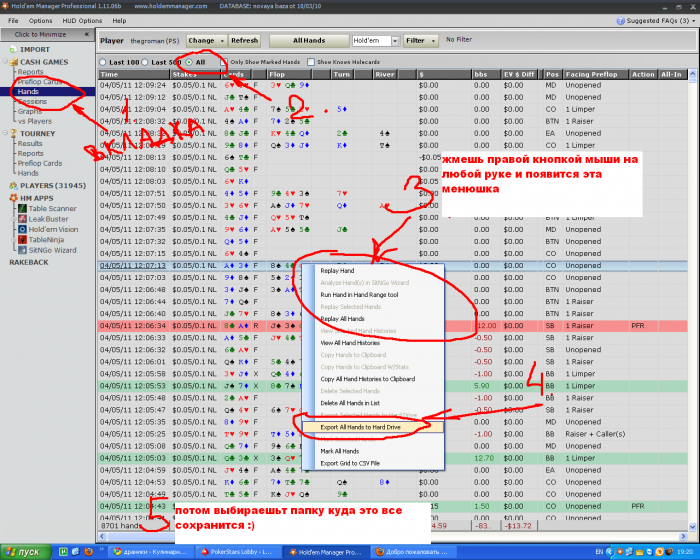Expand the LeakBuster tree node
The image size is (700, 560).
coord(14,219)
